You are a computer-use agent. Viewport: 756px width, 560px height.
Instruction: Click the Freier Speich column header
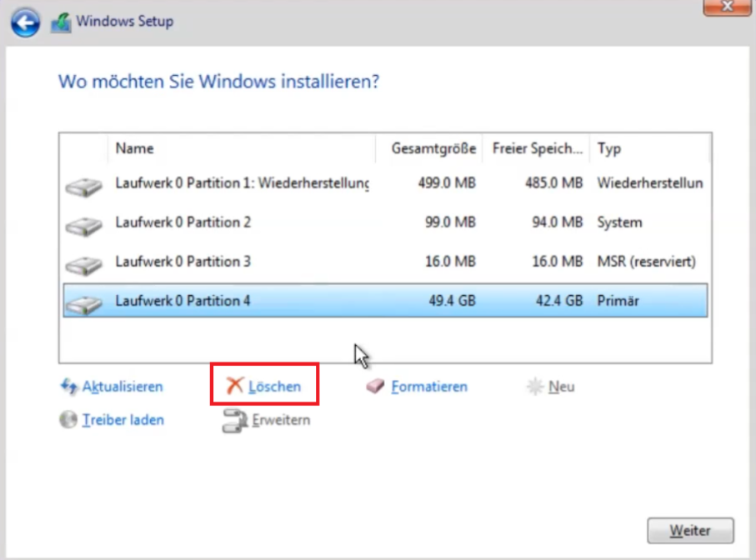click(x=536, y=148)
